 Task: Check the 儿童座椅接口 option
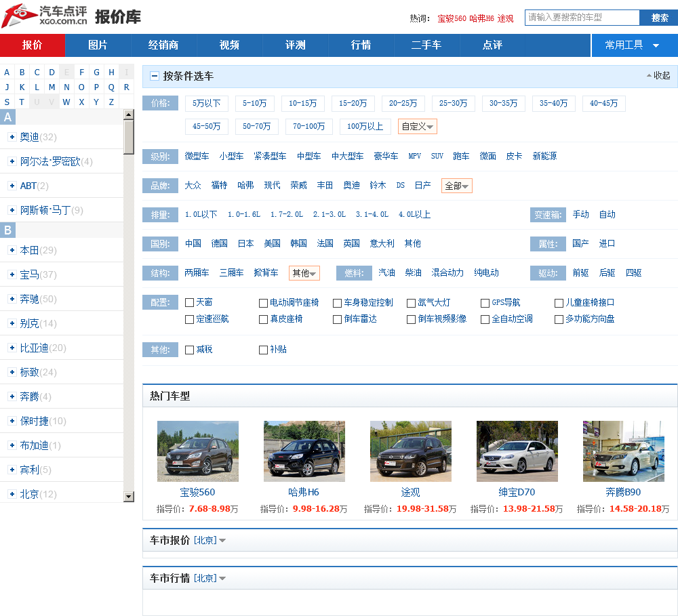pos(559,303)
